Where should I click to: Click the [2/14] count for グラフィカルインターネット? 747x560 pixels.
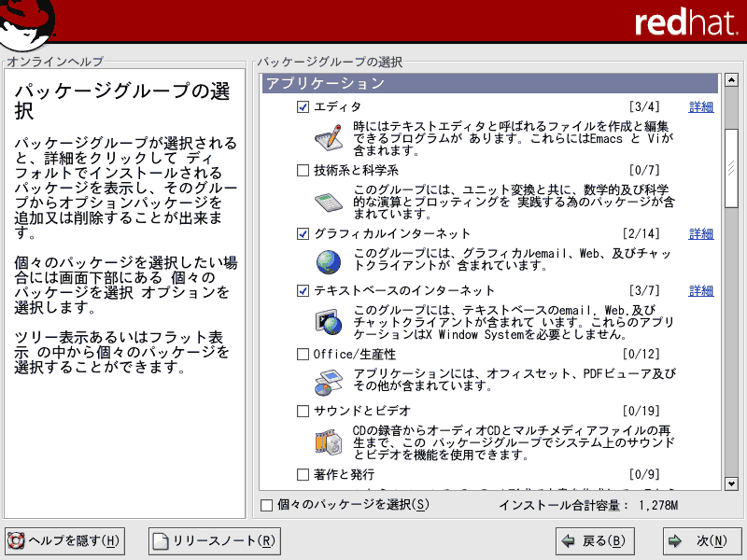(641, 234)
